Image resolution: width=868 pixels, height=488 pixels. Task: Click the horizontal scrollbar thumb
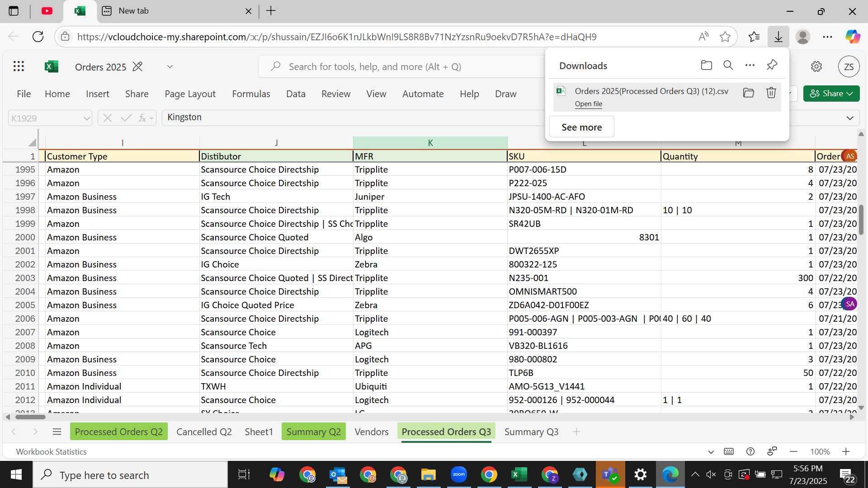(x=30, y=417)
